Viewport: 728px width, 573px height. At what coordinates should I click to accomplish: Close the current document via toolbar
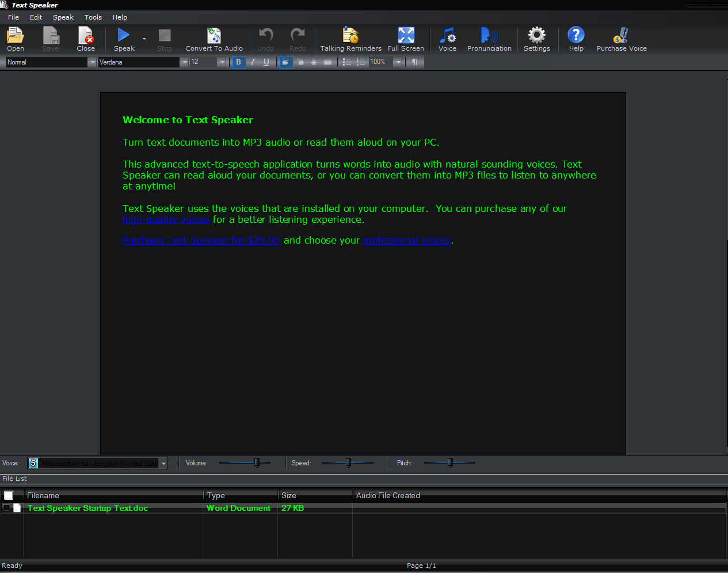86,39
